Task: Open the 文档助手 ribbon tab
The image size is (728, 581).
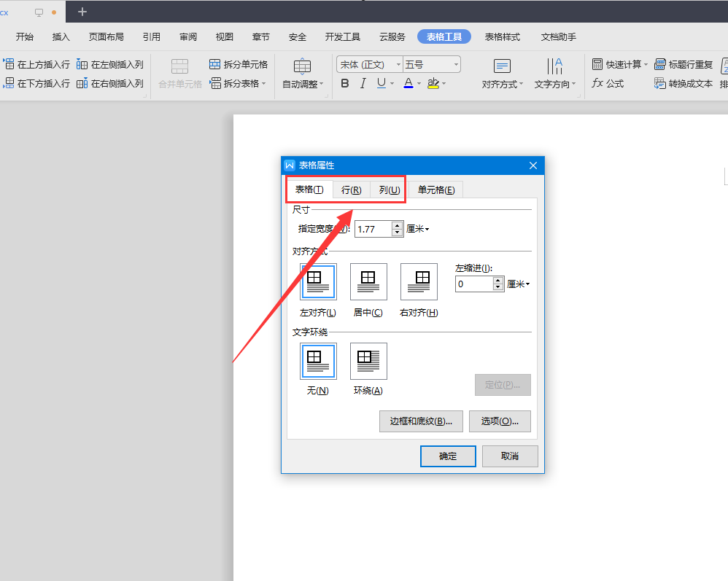Action: 559,36
